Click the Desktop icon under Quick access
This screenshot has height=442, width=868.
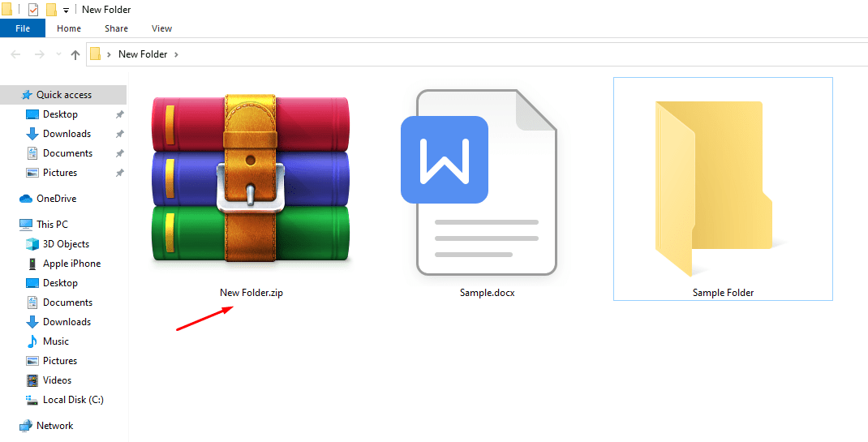(32, 114)
